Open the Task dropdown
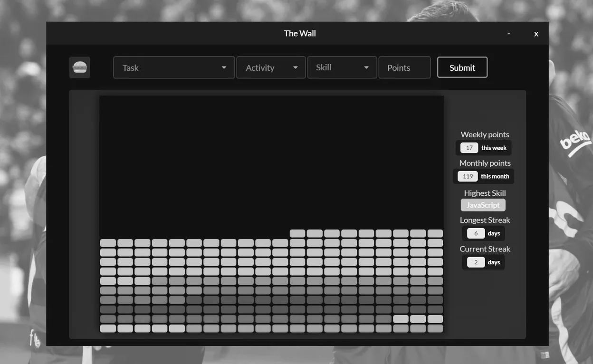Screen dimensions: 593x364 tap(174, 67)
